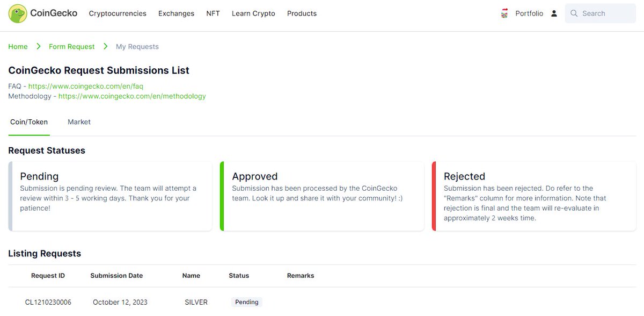Open the Exchanges menu
The width and height of the screenshot is (644, 316).
[x=176, y=13]
